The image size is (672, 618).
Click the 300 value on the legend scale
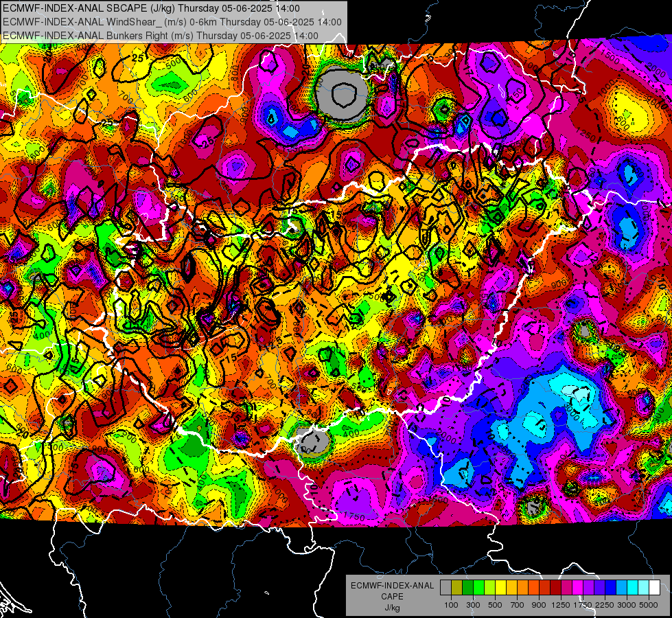473,605
